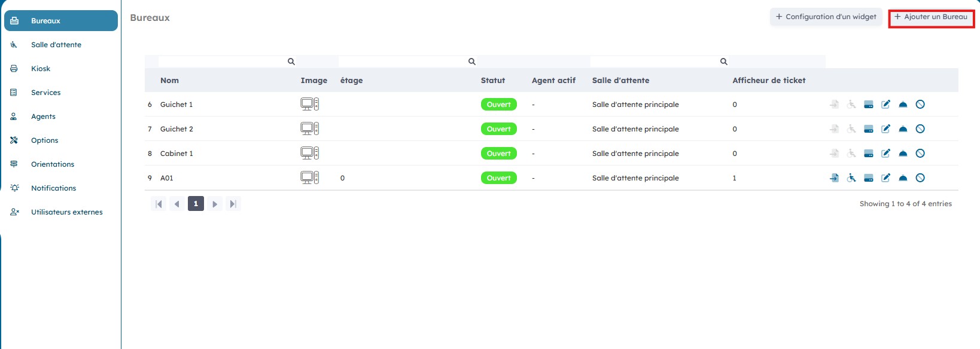Viewport: 980px width, 349px height.
Task: Click the Nom column search field
Action: click(x=223, y=62)
